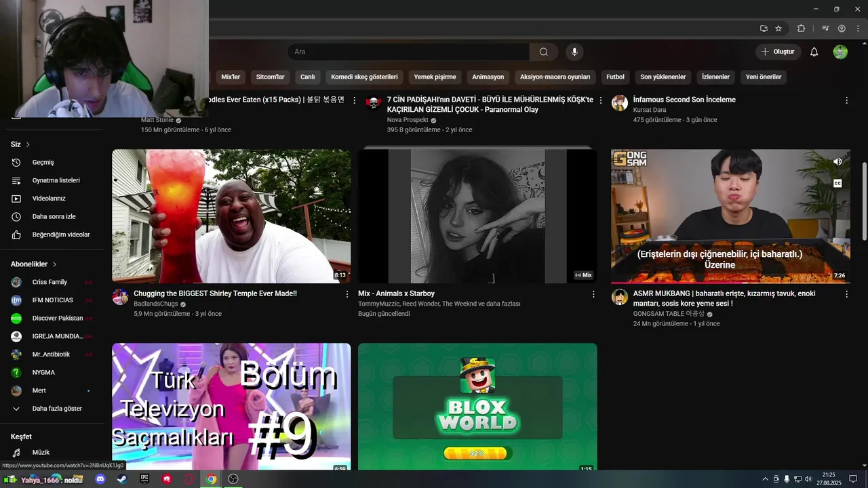Select the Canlı filter chip
The width and height of the screenshot is (868, 488).
[x=307, y=77]
